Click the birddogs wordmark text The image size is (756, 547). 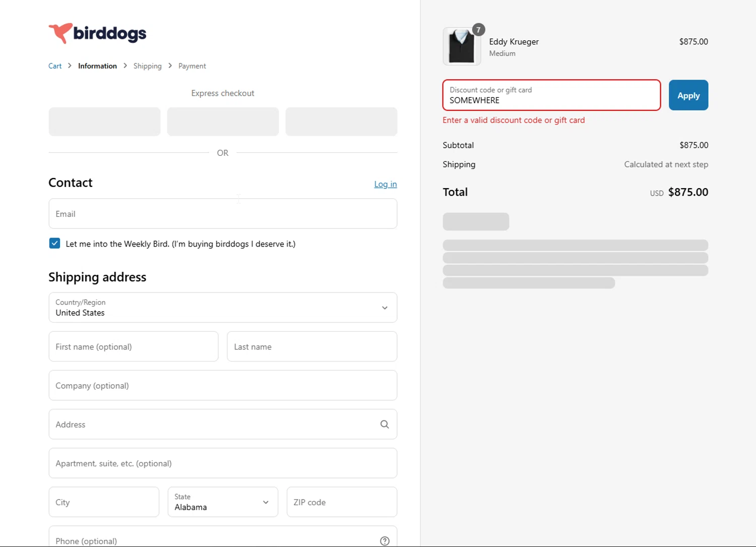(110, 34)
